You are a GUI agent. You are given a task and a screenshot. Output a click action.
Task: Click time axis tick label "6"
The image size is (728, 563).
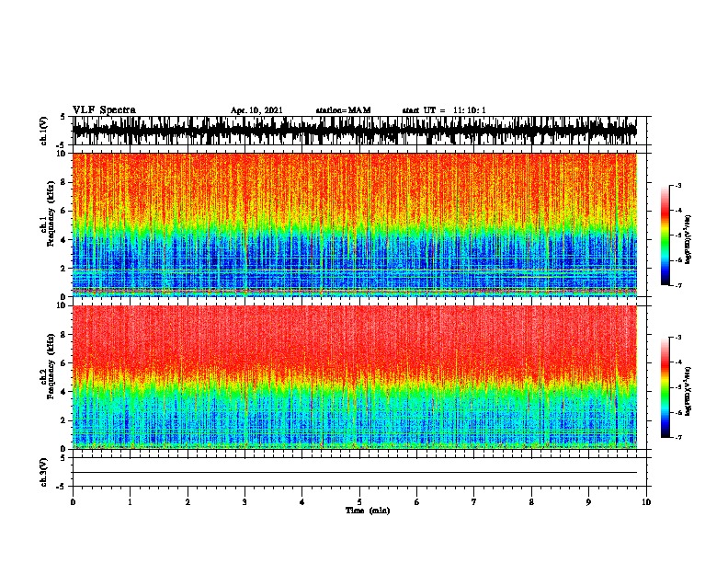[417, 502]
